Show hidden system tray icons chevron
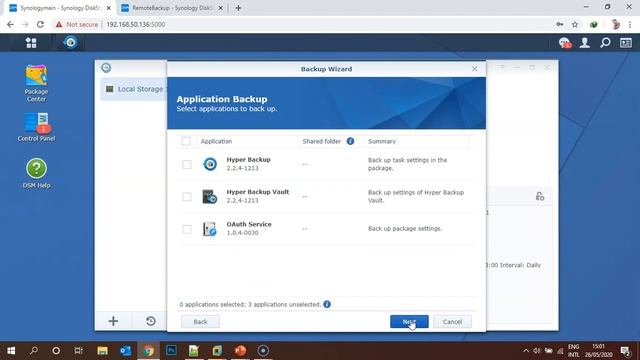Image resolution: width=640 pixels, height=360 pixels. (526, 351)
